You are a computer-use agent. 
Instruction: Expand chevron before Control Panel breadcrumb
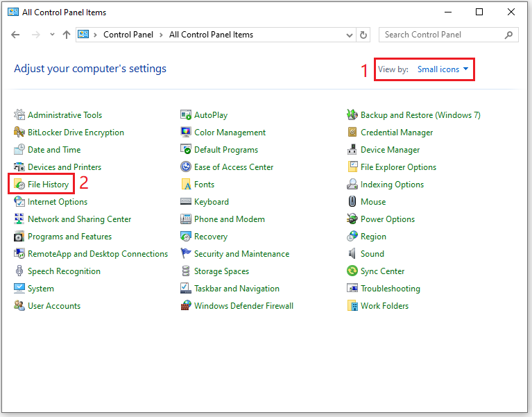[x=96, y=35]
